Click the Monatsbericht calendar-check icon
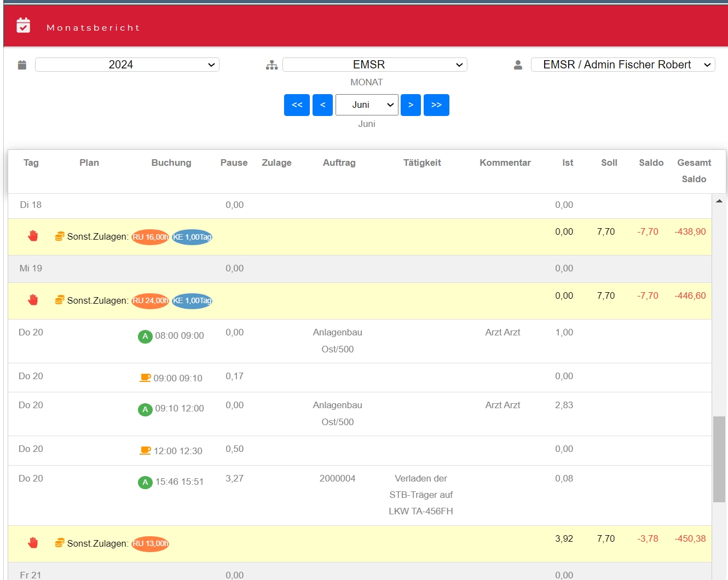This screenshot has width=728, height=580. click(x=24, y=25)
